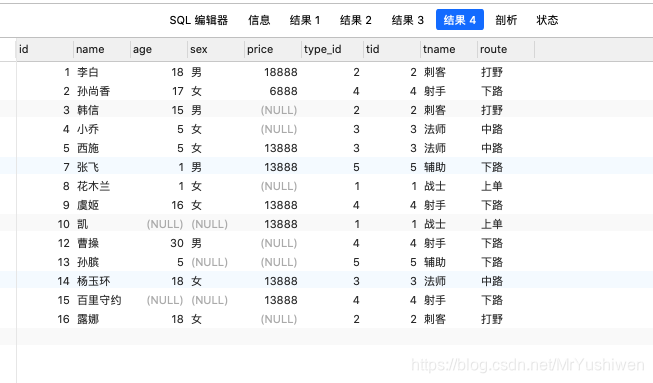Click sex 女 in 花木兰 row
The image size is (653, 383).
pyautogui.click(x=197, y=186)
